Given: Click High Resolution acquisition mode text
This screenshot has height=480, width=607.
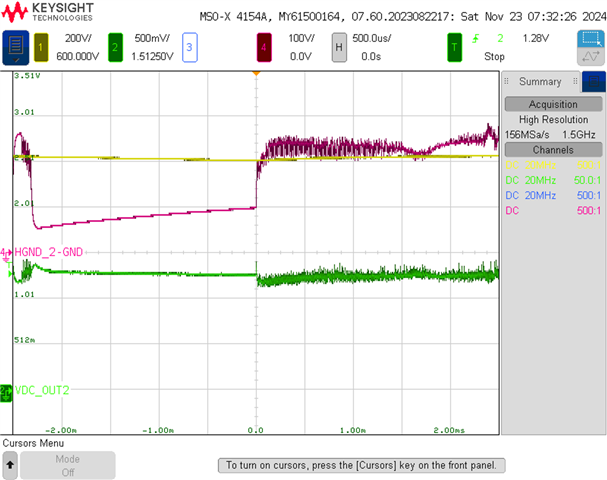Looking at the screenshot, I should click(554, 120).
